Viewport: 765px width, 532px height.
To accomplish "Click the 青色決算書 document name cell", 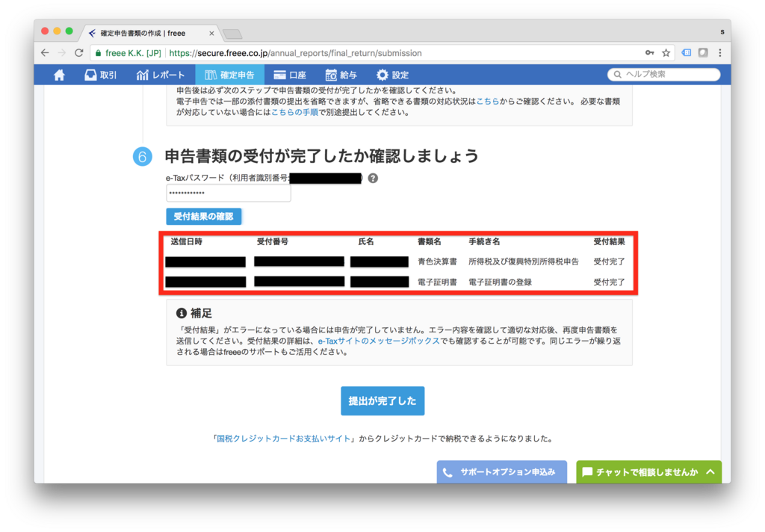I will 437,262.
